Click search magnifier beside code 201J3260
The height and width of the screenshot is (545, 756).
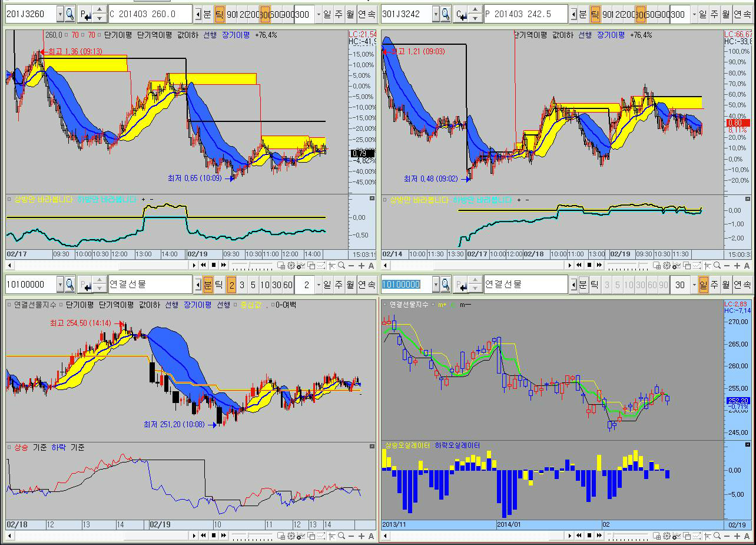coord(69,14)
